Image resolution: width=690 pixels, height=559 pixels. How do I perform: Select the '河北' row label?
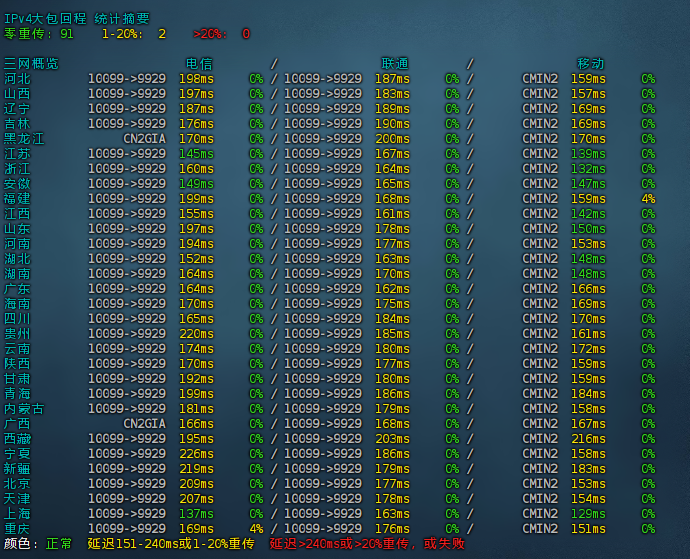(17, 79)
